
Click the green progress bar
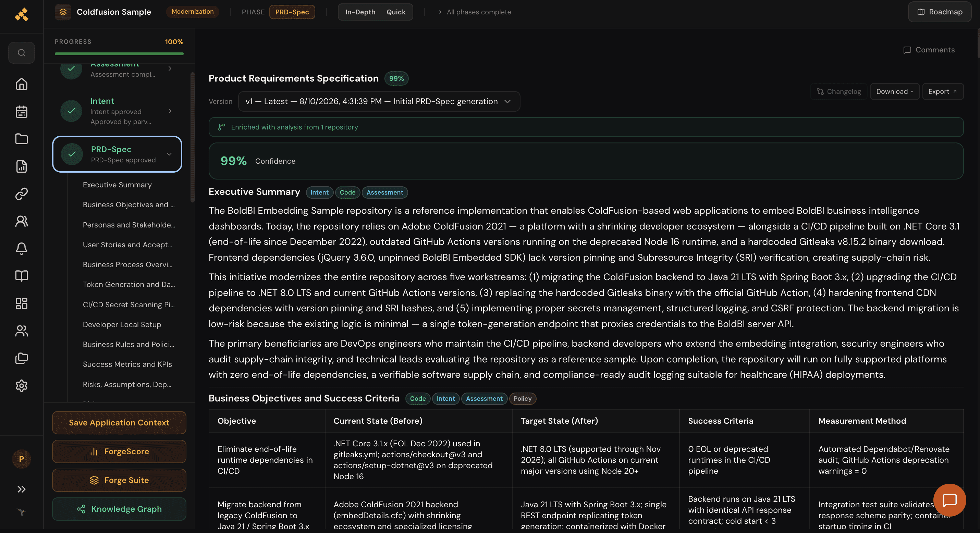[119, 54]
